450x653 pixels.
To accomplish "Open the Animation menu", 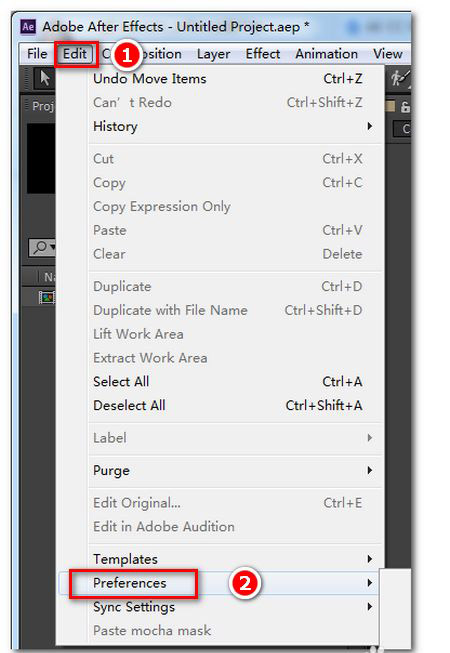I will (326, 54).
